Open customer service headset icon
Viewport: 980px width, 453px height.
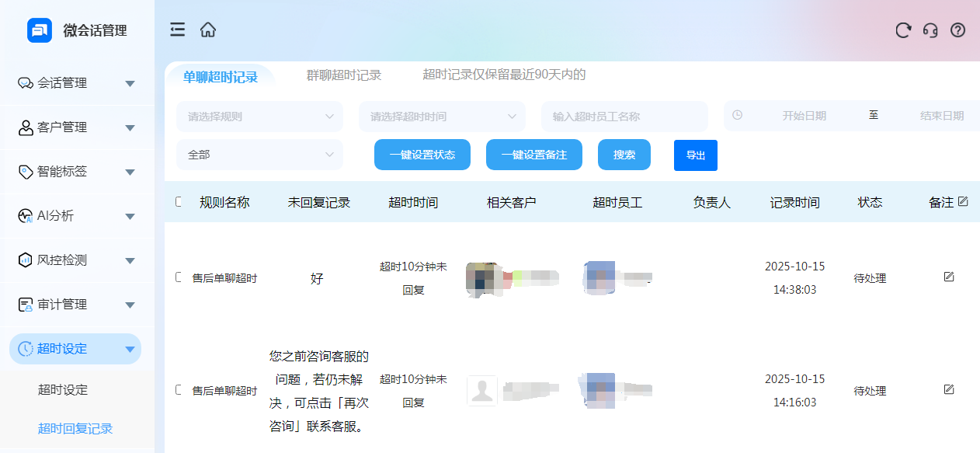tap(930, 30)
